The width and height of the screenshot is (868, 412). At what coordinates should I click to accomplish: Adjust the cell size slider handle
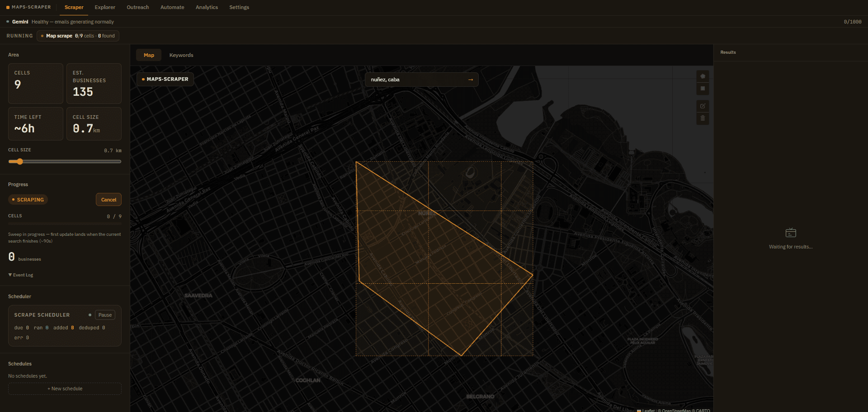tap(19, 161)
